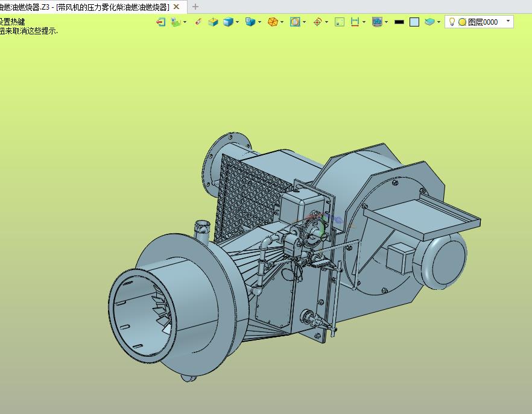
Task: Click the red eraser-like toolbar icon
Action: pyautogui.click(x=198, y=22)
